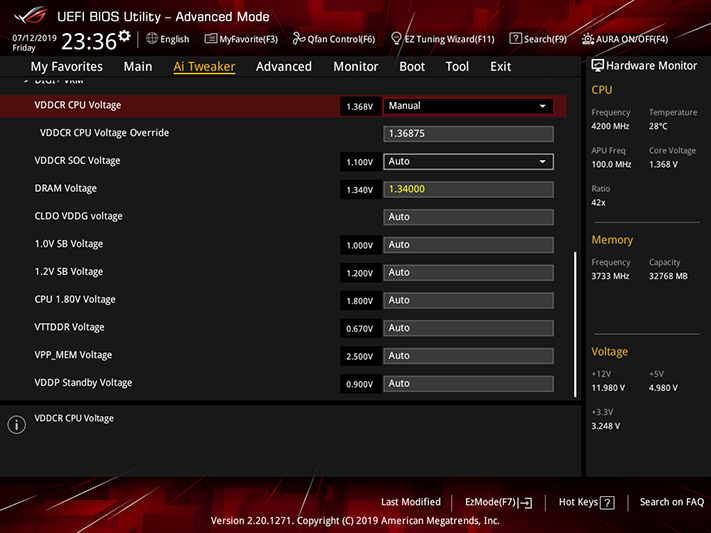Click CPU Frequency 4200 MHz value
This screenshot has width=711, height=533.
point(610,127)
